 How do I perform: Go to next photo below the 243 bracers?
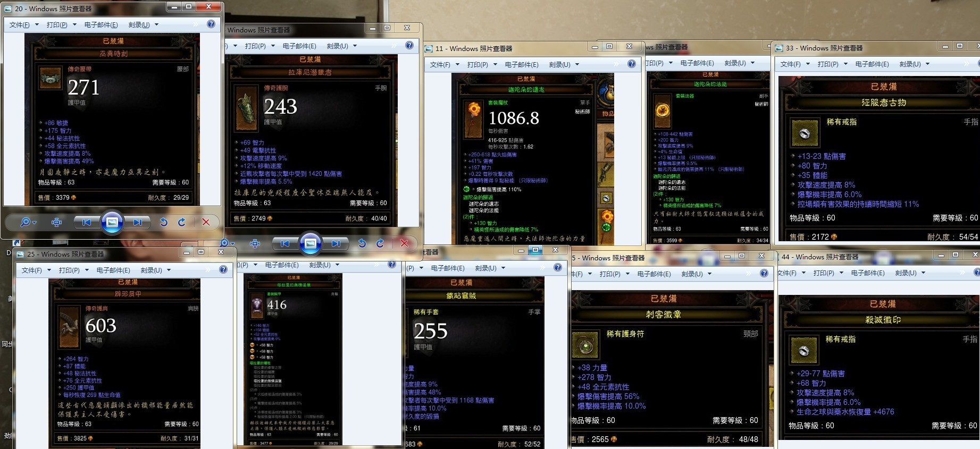tap(336, 243)
